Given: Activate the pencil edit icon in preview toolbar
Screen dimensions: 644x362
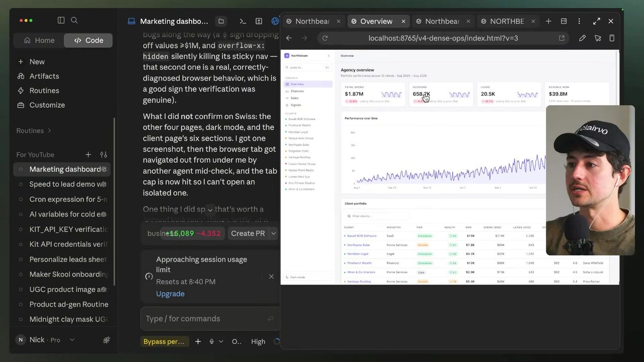Looking at the screenshot, I should tap(582, 38).
